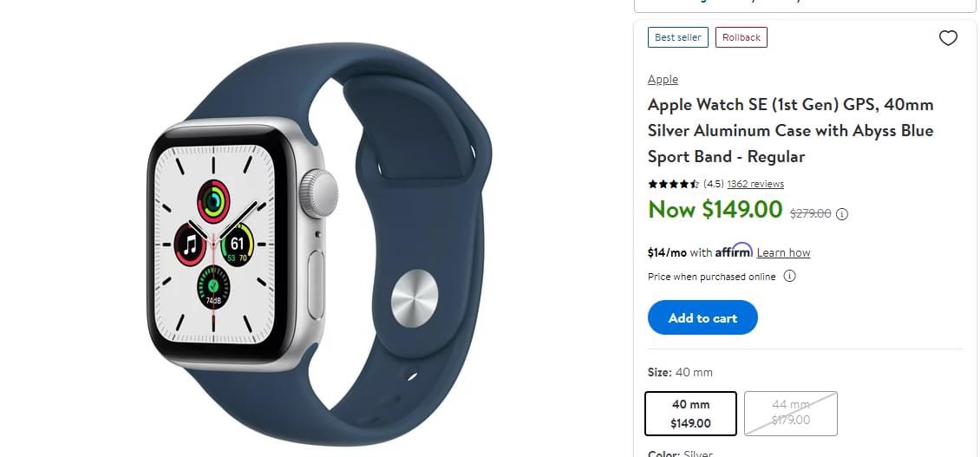
Task: Click the Rollback badge
Action: [742, 37]
